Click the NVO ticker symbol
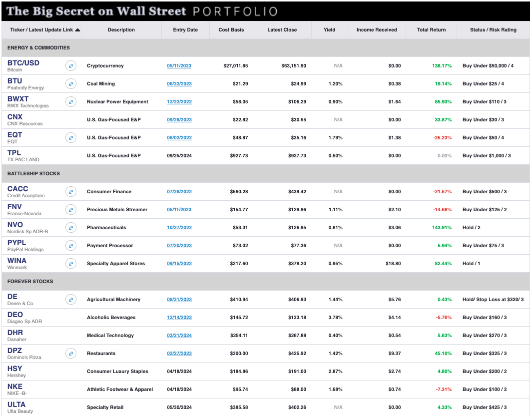Viewport: 532px width, 416px height. tap(15, 225)
